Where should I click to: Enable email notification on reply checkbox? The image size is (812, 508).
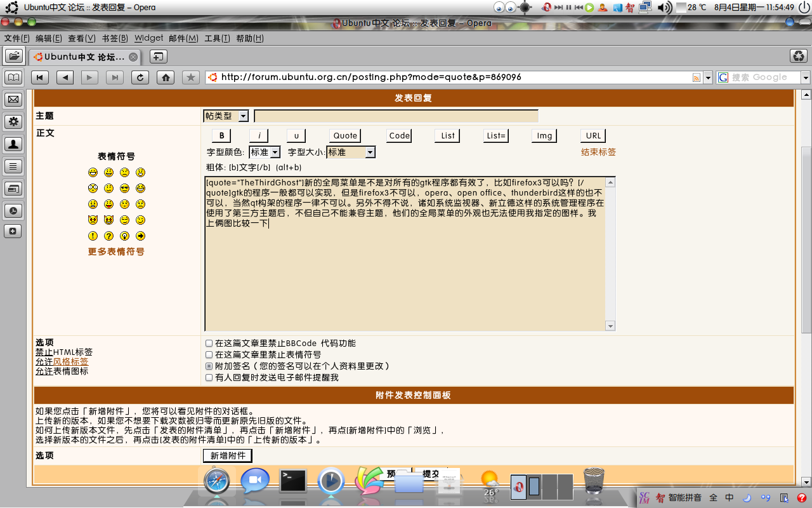pyautogui.click(x=209, y=378)
